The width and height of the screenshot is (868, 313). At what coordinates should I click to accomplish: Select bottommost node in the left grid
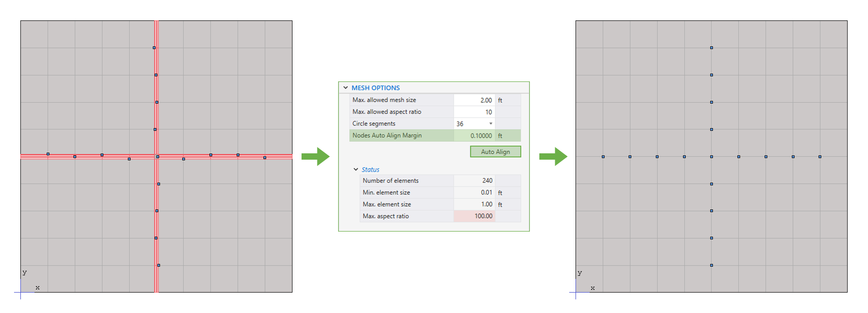(x=159, y=265)
